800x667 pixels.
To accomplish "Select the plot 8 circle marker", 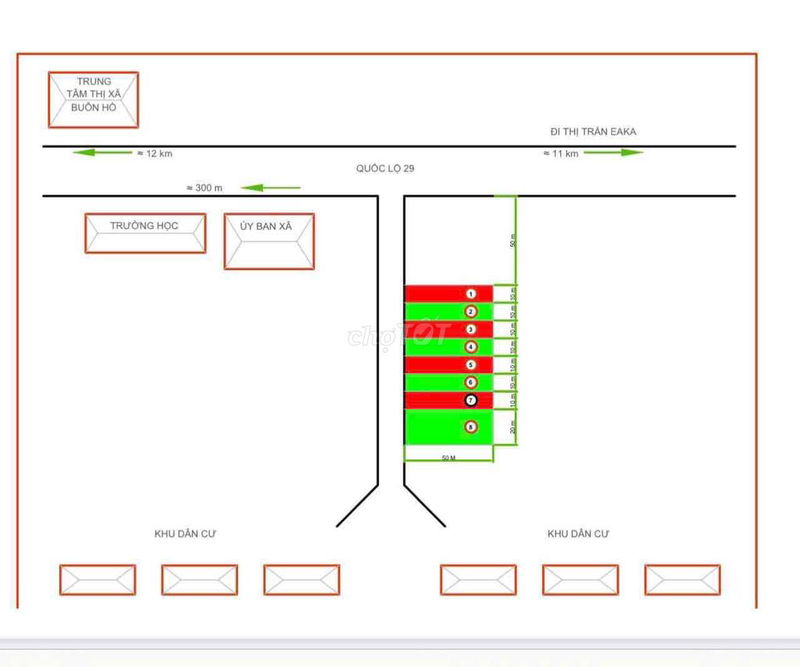I will pyautogui.click(x=471, y=427).
